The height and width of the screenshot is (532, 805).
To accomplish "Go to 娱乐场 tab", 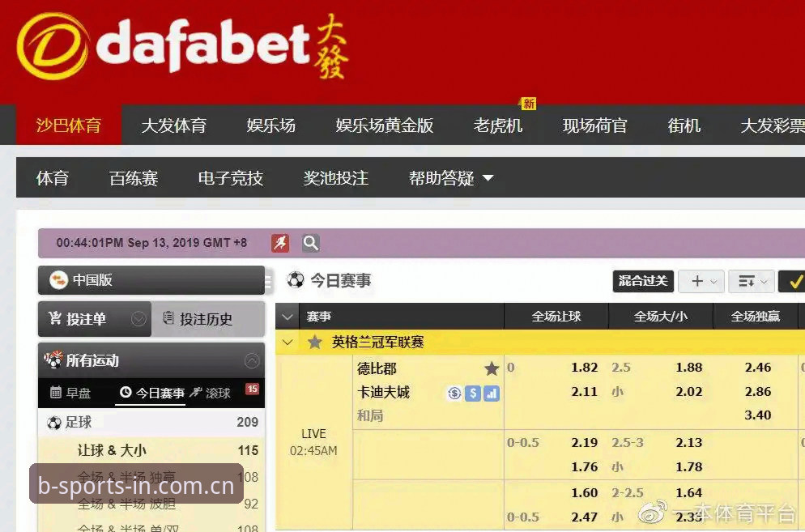I will point(271,126).
